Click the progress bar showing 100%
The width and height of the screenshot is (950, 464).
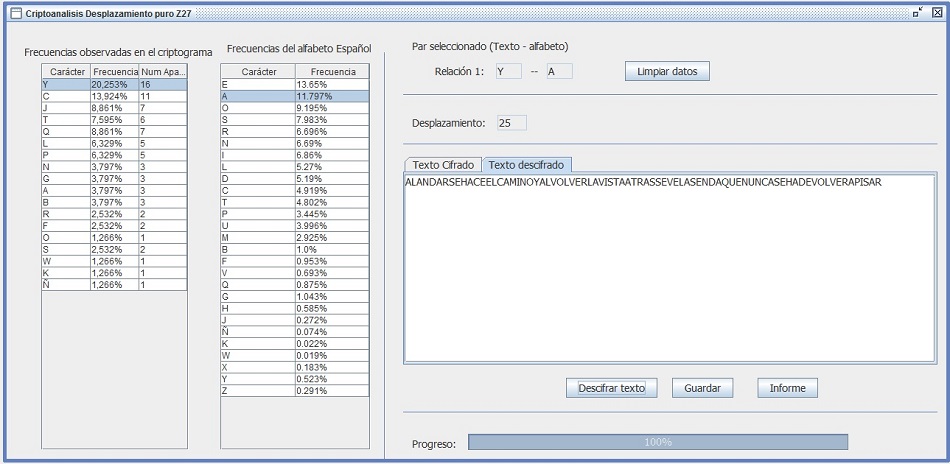click(657, 442)
